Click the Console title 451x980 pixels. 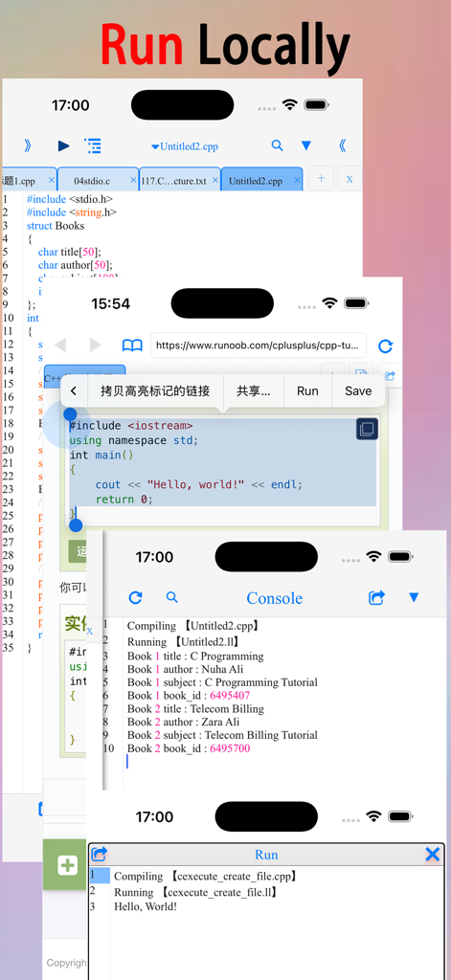[x=274, y=598]
